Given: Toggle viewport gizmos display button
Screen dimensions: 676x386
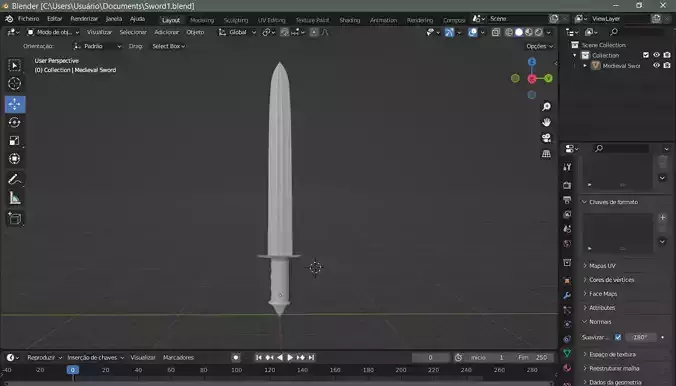Looking at the screenshot, I should tap(449, 32).
